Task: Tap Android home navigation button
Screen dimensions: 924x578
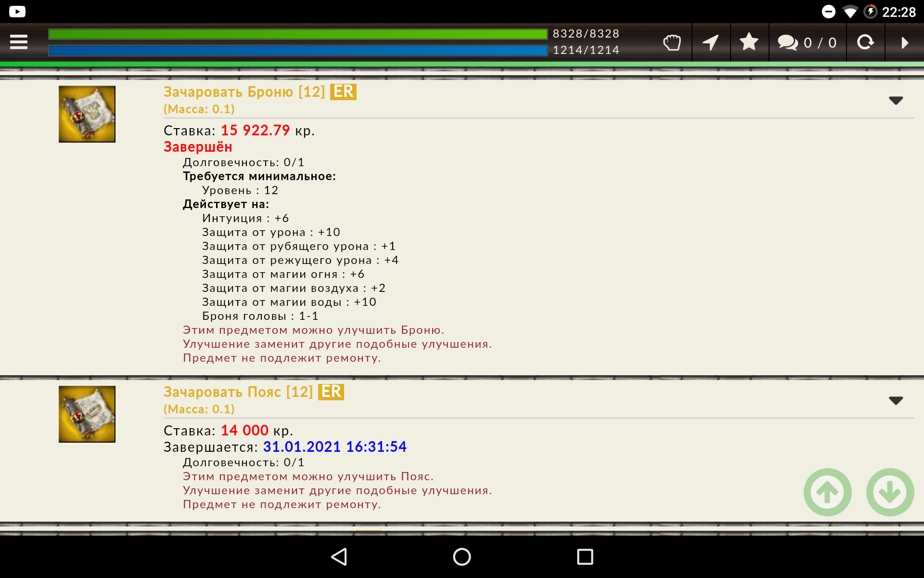Action: click(x=462, y=557)
